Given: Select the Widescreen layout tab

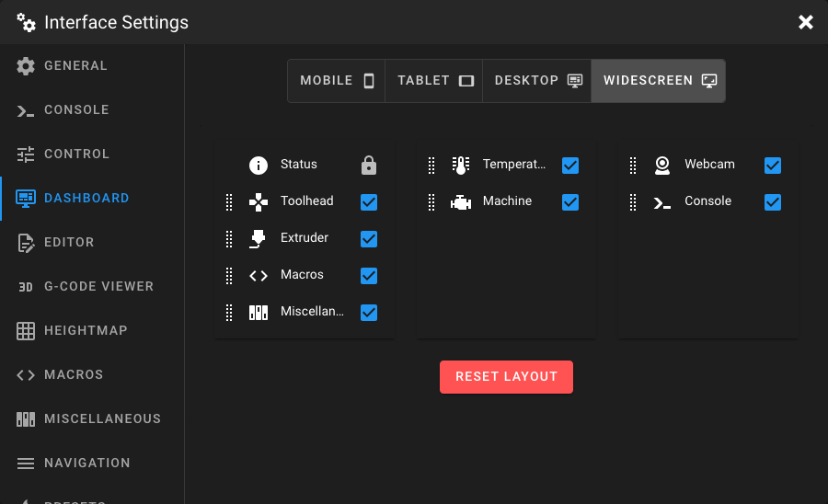Looking at the screenshot, I should click(659, 81).
